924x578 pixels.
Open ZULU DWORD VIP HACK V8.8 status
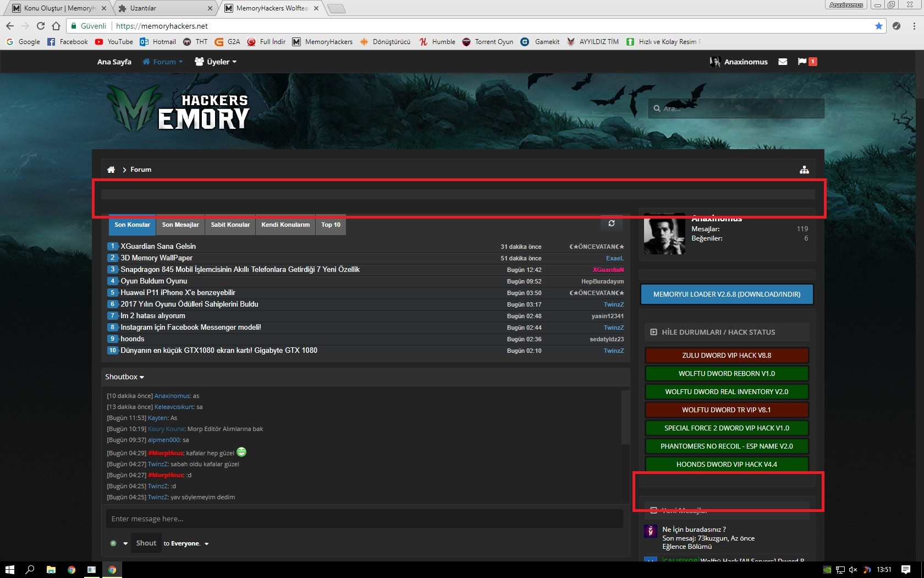727,356
